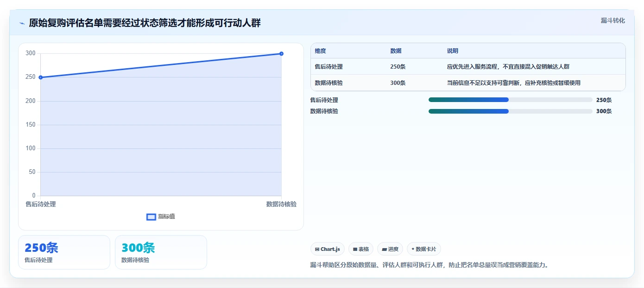Click the 数据卡片 tag
Screen dimensions: 644x288
(424, 249)
